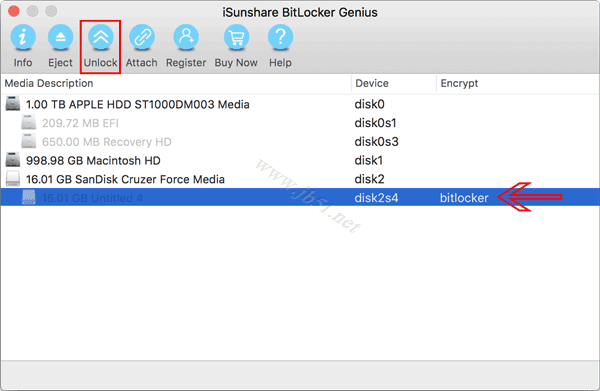Viewport: 600px width, 391px height.
Task: Open the Help question mark icon
Action: tap(280, 37)
